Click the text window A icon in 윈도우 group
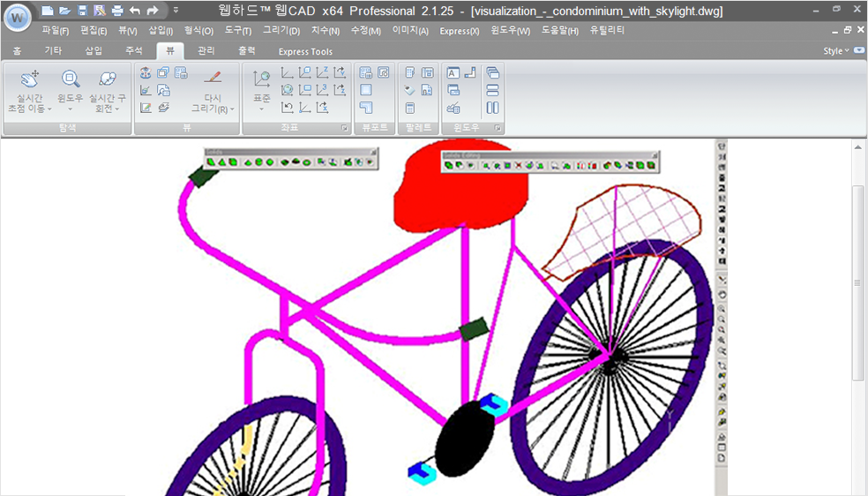The image size is (868, 496). 453,72
